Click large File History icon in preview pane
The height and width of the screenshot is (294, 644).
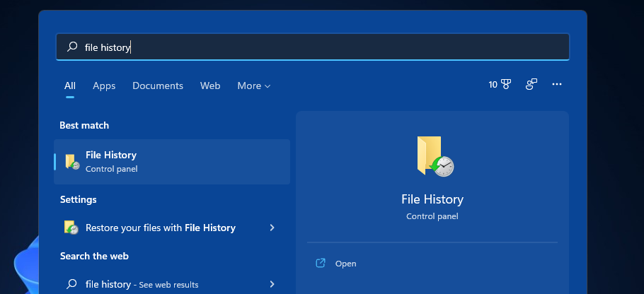(x=435, y=157)
